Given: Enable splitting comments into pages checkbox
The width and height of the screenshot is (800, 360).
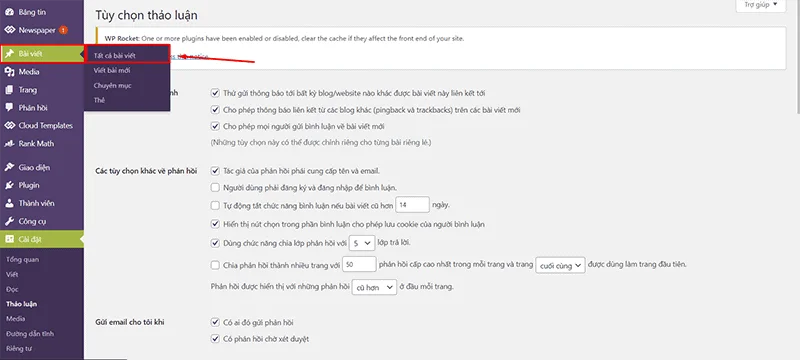Looking at the screenshot, I should click(215, 265).
